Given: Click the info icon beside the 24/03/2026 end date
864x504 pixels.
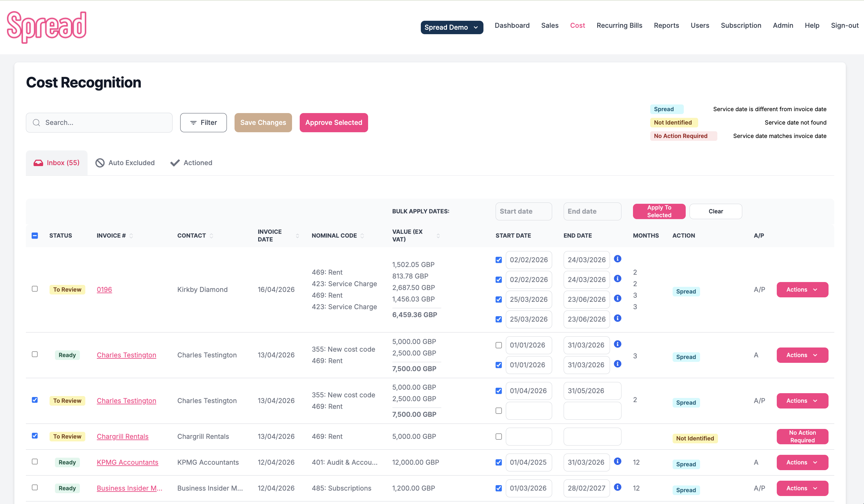Looking at the screenshot, I should (618, 259).
